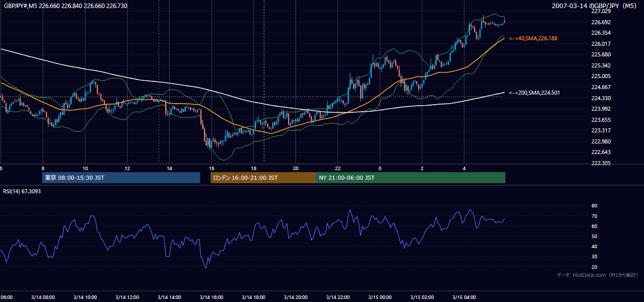644x302 pixels.
Task: Click the RSI 50 level label
Action: [594, 237]
